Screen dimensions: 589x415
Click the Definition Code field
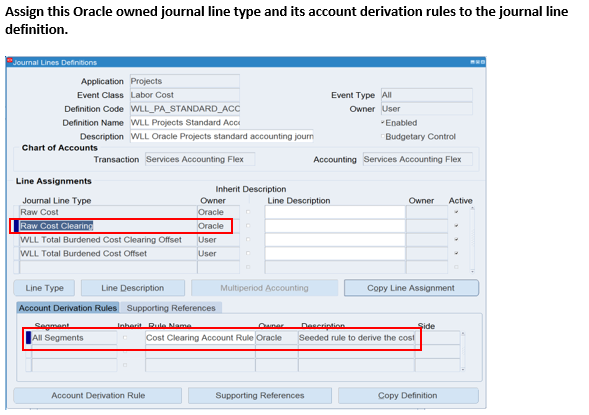point(185,109)
